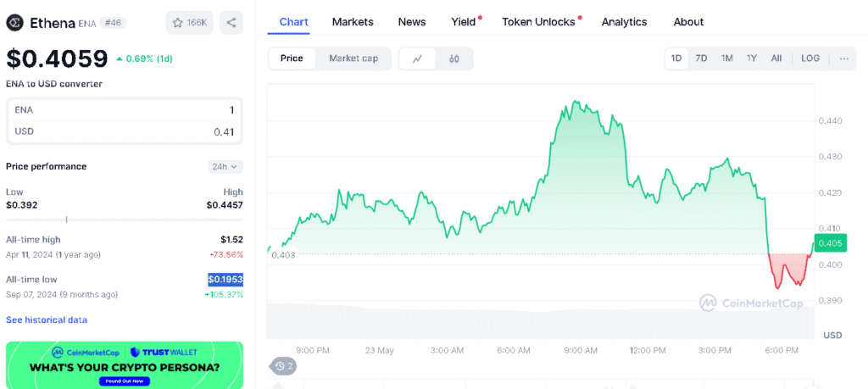Set chart range to All
Viewport: 868px width, 389px height.
coord(776,58)
